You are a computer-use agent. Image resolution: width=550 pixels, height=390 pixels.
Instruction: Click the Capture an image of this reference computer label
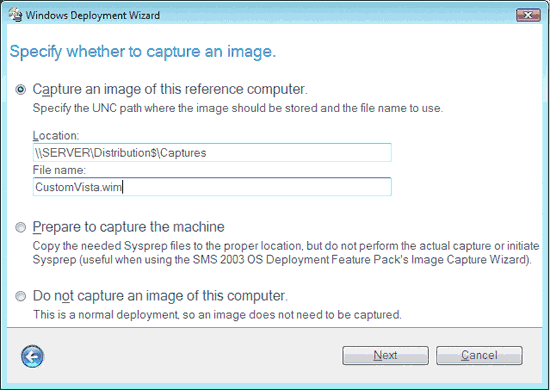[x=170, y=89]
